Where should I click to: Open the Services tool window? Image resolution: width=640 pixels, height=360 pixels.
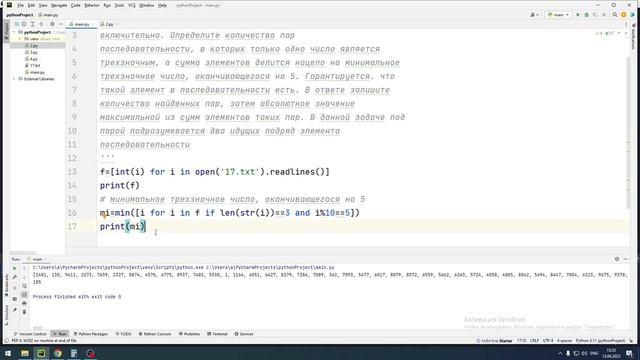click(x=244, y=334)
